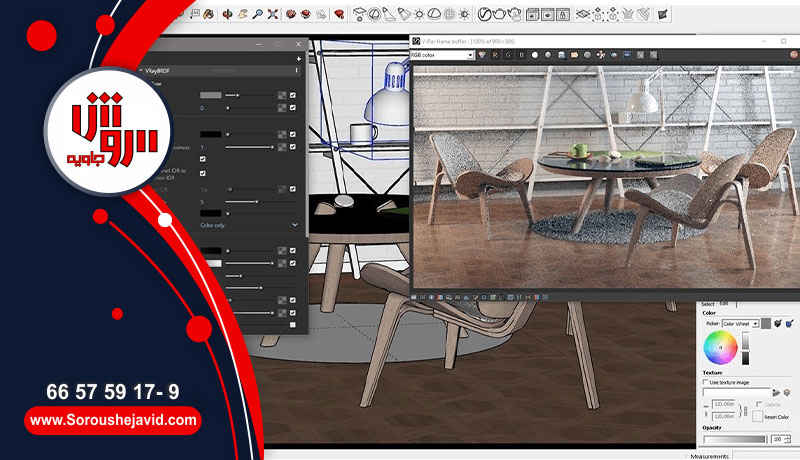Click the Zoom Extents tool icon
The image size is (800, 460).
pos(273,14)
